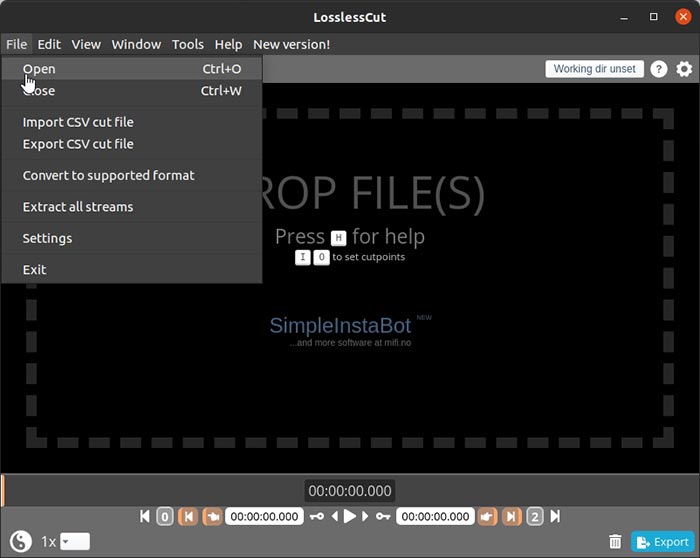This screenshot has width=700, height=558.
Task: Open the View menu
Action: click(86, 44)
